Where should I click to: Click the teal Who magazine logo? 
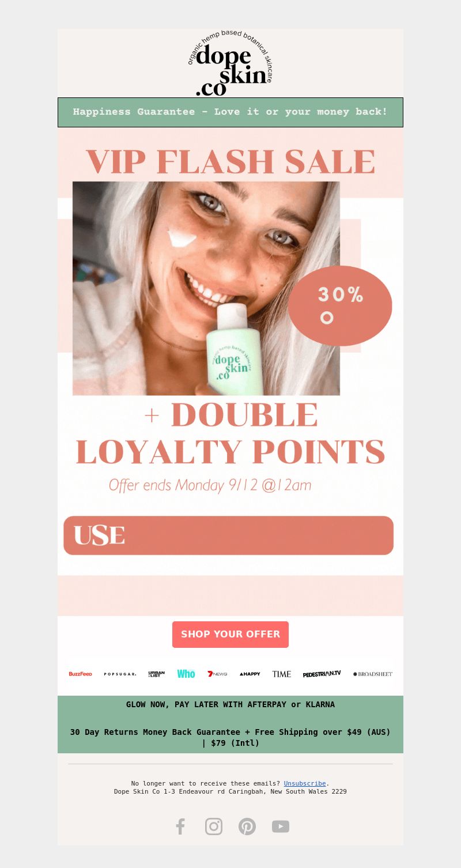coord(186,674)
